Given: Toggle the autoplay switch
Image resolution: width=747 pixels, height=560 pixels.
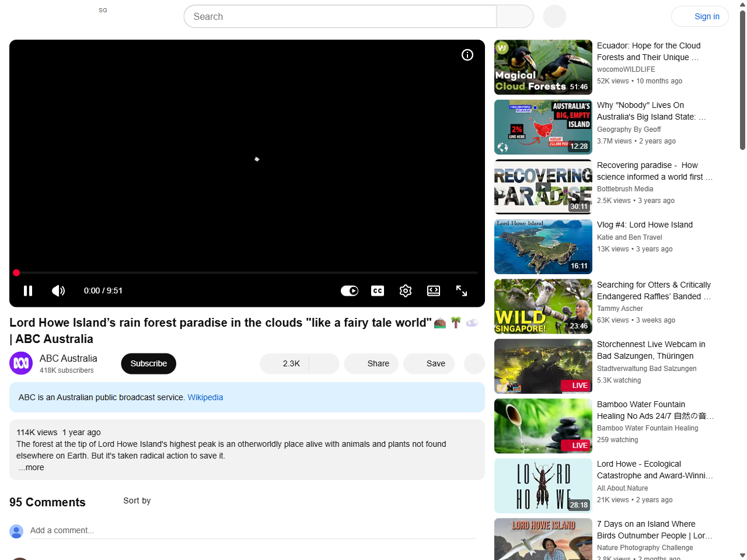Looking at the screenshot, I should (350, 290).
